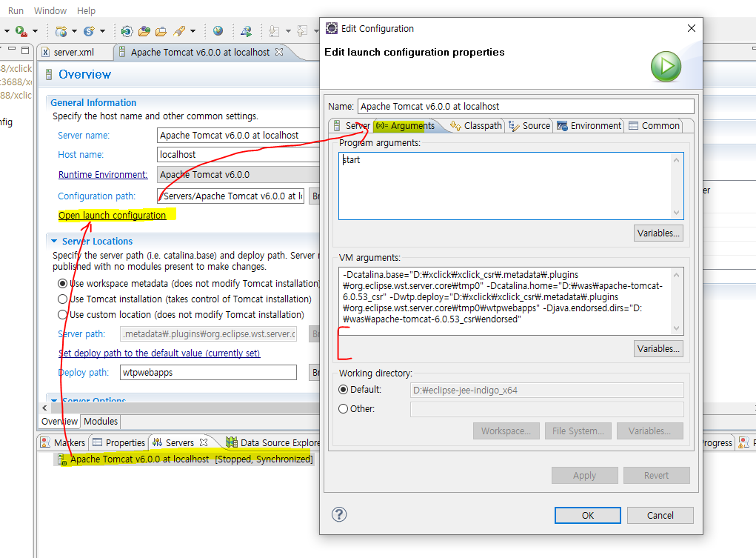Open the Data Source Explorer view tab
Screen dimensions: 756x558
click(x=273, y=442)
